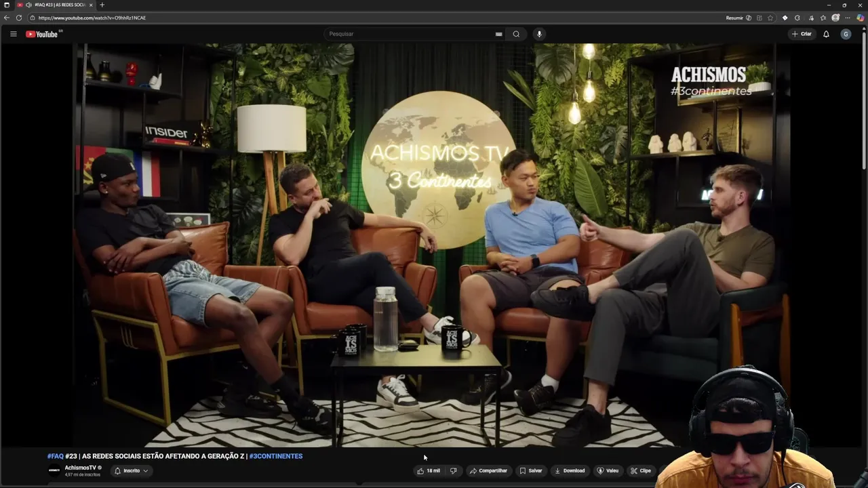
Task: Open the YouTube hamburger guide menu
Action: coord(13,34)
